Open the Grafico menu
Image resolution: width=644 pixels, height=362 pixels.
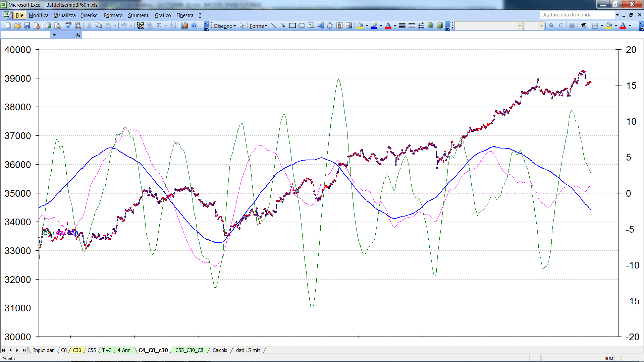tap(163, 15)
